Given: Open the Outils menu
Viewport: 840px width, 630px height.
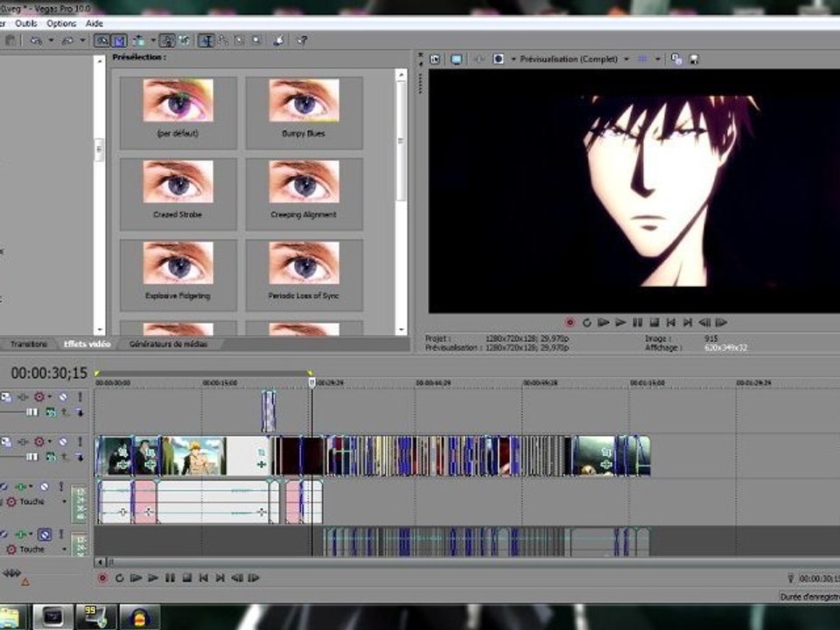Looking at the screenshot, I should 26,24.
